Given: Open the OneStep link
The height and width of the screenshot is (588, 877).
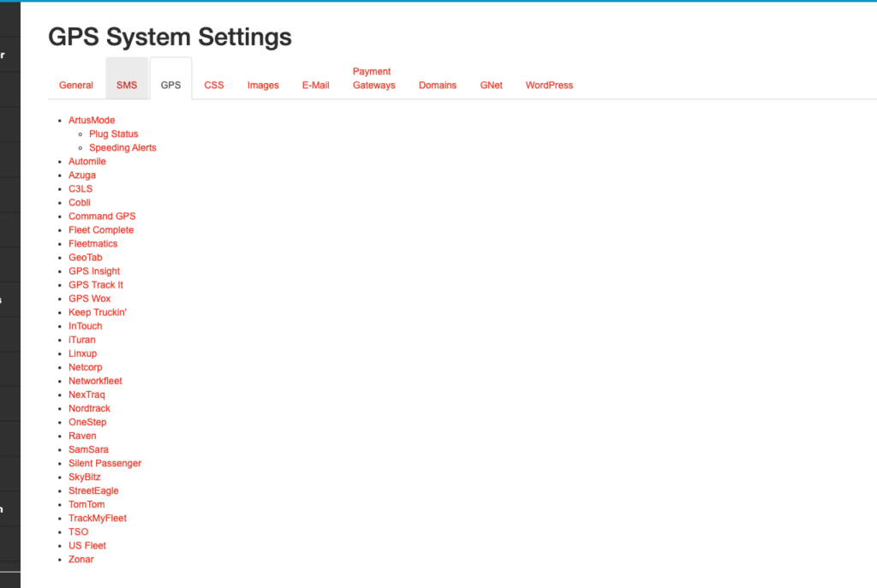Looking at the screenshot, I should point(87,422).
